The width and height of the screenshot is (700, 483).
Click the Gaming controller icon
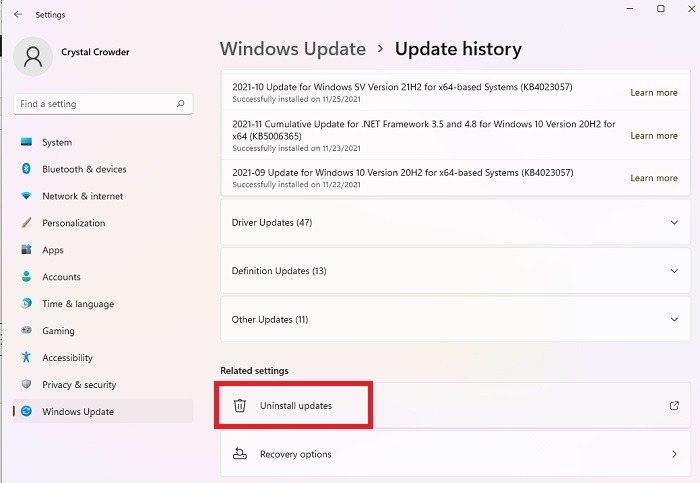(x=26, y=330)
